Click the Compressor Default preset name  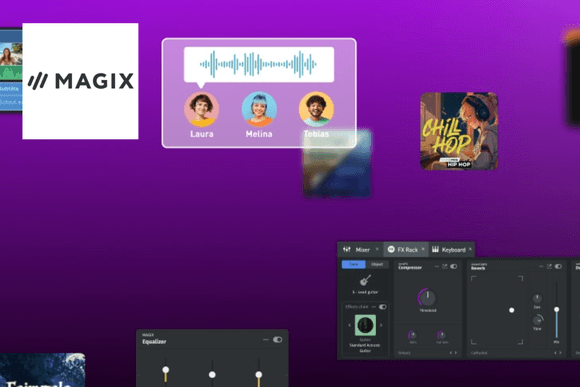coord(404,353)
